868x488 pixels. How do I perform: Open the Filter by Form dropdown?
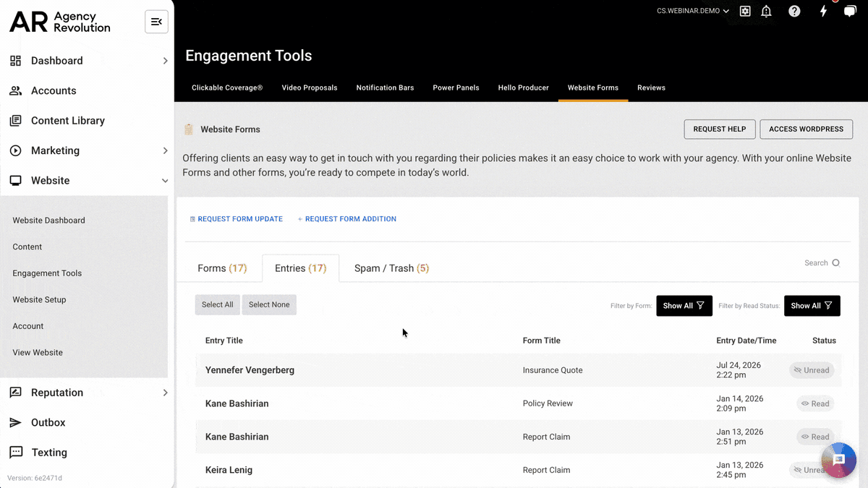[x=684, y=306]
